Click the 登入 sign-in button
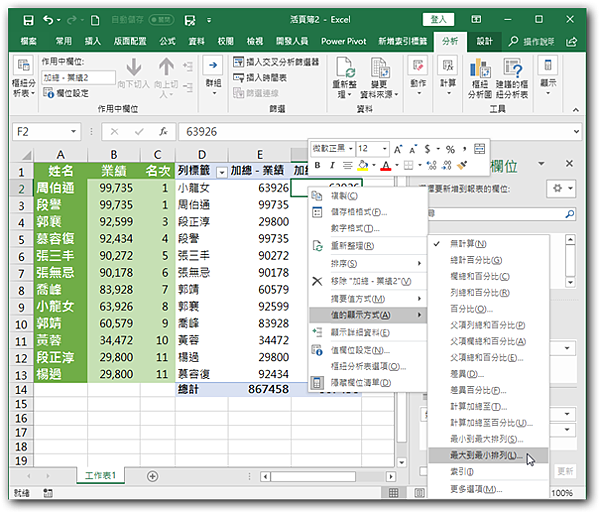The height and width of the screenshot is (513, 600). pyautogui.click(x=438, y=19)
